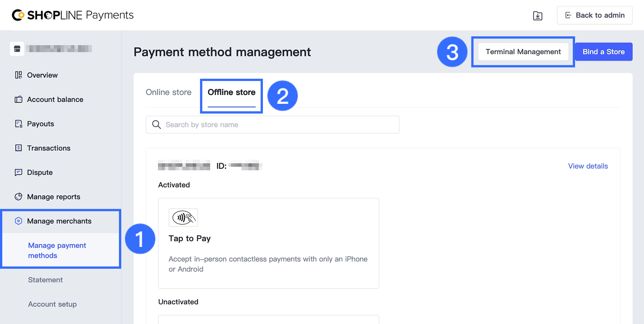644x324 pixels.
Task: Select the Offline store tab
Action: click(231, 92)
